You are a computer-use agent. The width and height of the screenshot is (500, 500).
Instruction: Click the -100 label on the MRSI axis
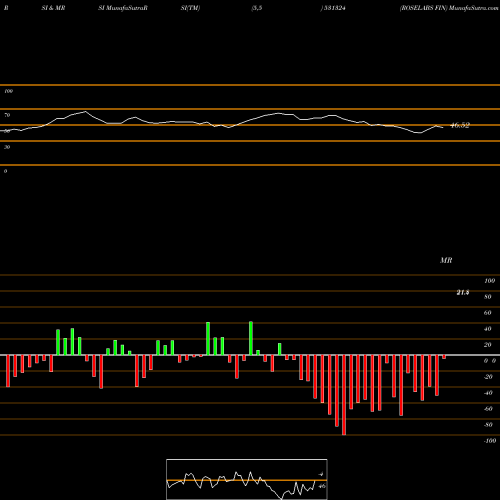click(x=490, y=441)
